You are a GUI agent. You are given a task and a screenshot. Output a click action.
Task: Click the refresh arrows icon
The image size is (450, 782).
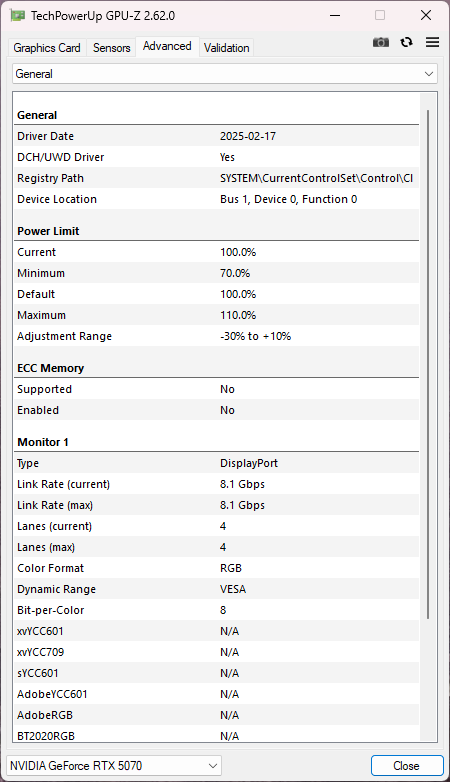tap(407, 42)
